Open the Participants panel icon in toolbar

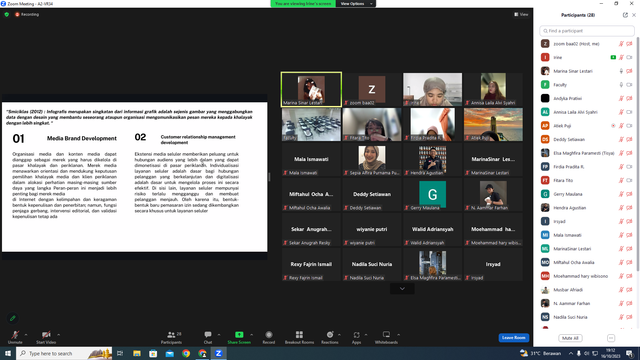click(x=171, y=335)
